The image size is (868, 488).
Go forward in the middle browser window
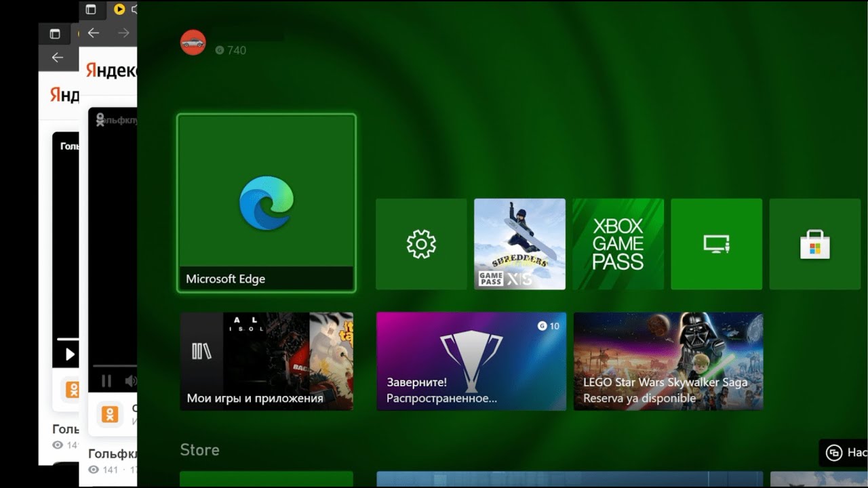click(x=123, y=33)
